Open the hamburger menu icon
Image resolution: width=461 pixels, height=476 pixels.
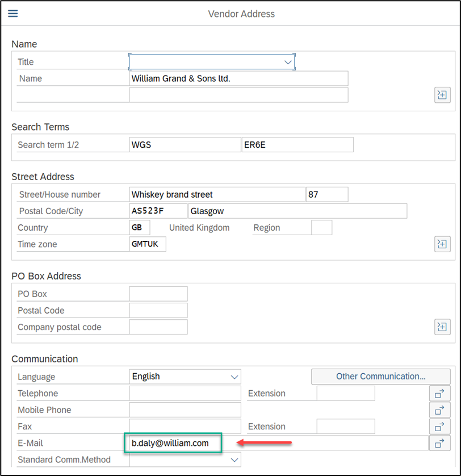point(12,14)
